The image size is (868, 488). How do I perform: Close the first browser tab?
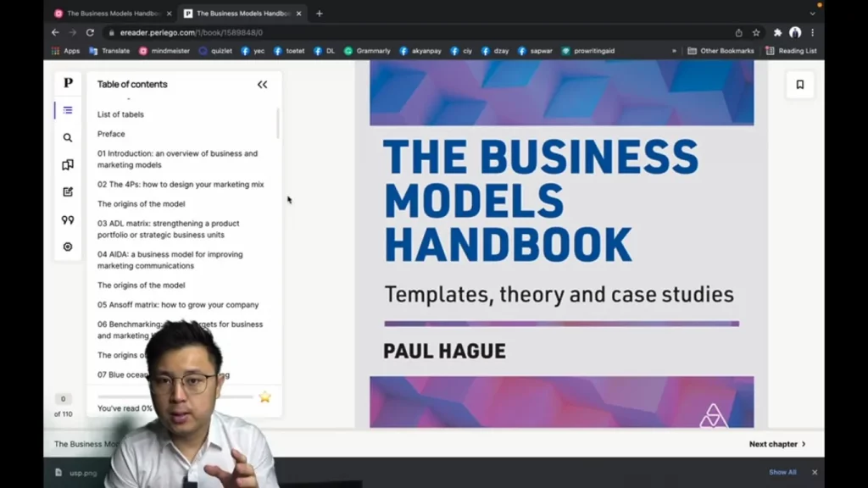pos(169,14)
